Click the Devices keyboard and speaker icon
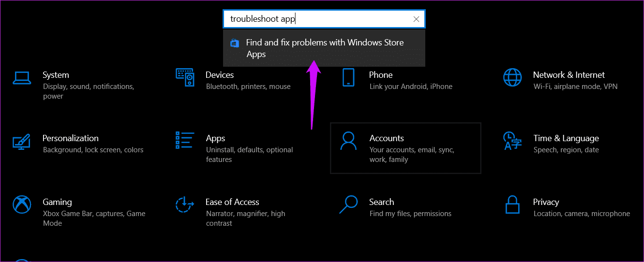The image size is (644, 262). click(x=185, y=77)
